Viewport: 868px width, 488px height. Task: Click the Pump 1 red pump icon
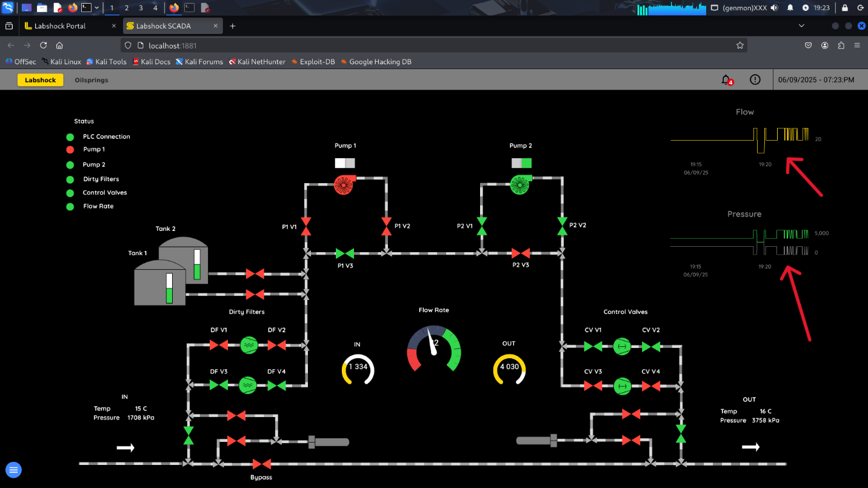(343, 184)
